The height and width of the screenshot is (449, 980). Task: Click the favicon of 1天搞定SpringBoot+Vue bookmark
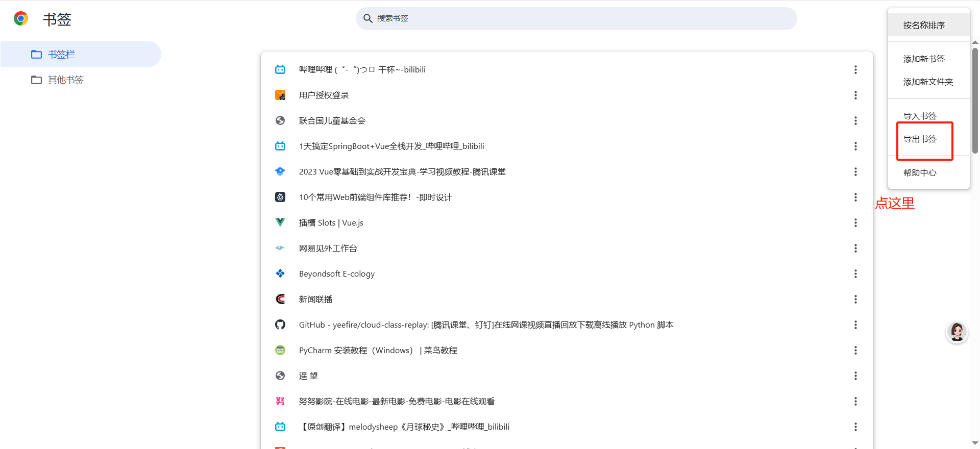280,146
